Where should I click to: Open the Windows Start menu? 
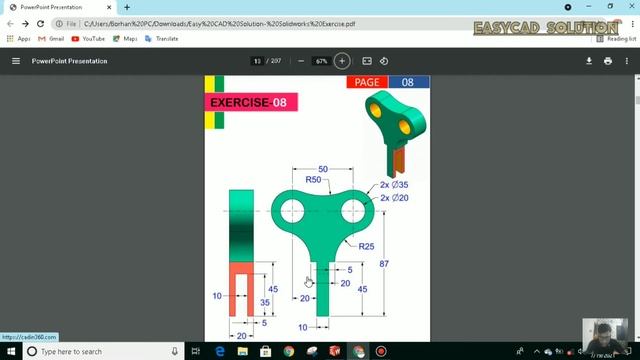tap(11, 351)
